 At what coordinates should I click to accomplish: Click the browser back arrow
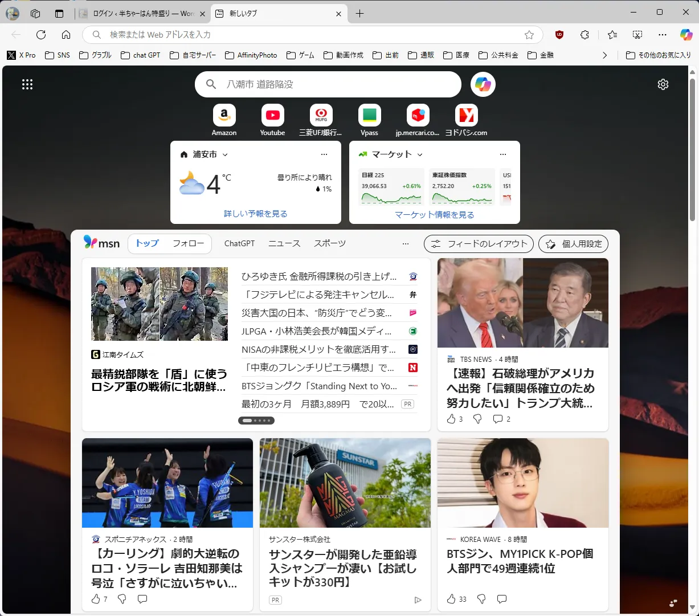point(16,35)
